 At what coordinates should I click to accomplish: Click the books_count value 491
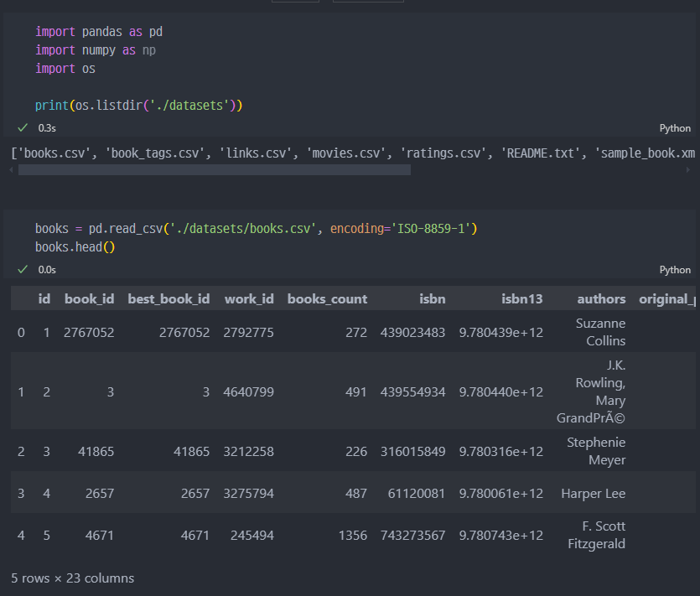coord(356,392)
